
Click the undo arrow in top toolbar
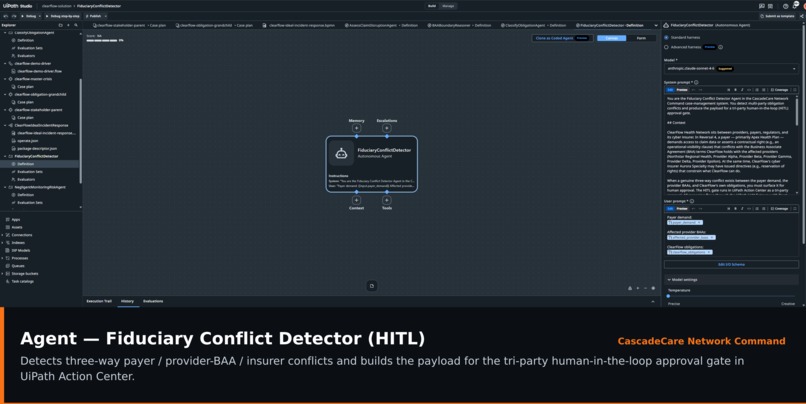coord(6,16)
